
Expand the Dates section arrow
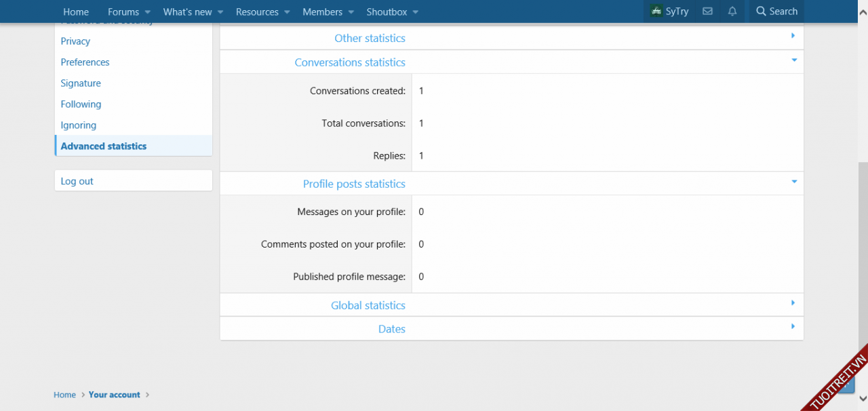[x=793, y=327]
